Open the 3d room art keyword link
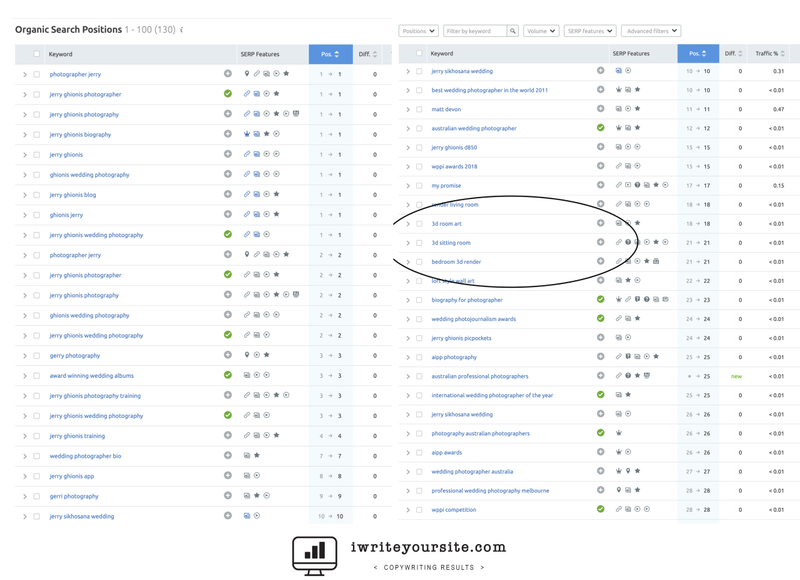This screenshot has width=800, height=580. pos(446,224)
